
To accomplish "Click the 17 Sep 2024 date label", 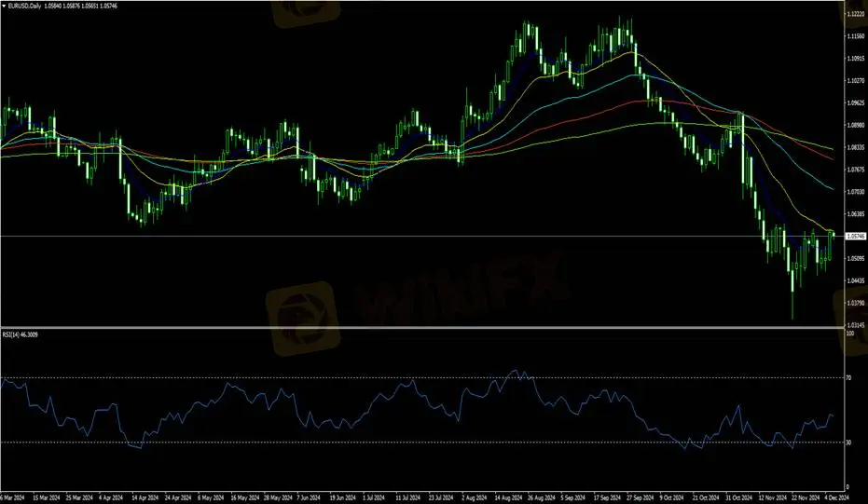I will pos(607,497).
